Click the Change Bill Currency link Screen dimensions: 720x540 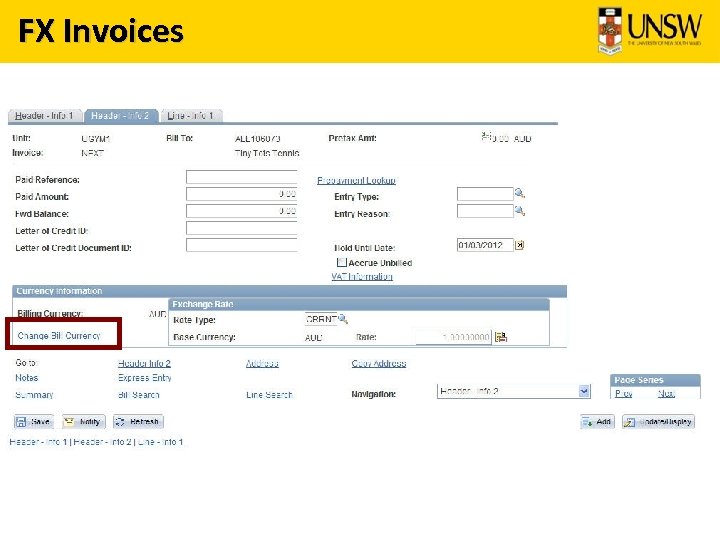coord(59,336)
